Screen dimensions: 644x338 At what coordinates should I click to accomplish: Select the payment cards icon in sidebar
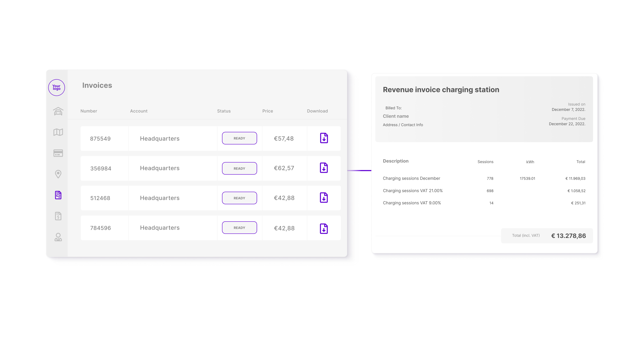tap(58, 153)
